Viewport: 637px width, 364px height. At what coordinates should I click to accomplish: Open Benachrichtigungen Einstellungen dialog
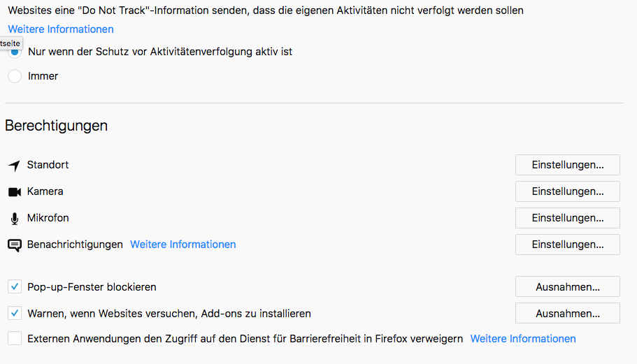[x=567, y=245]
